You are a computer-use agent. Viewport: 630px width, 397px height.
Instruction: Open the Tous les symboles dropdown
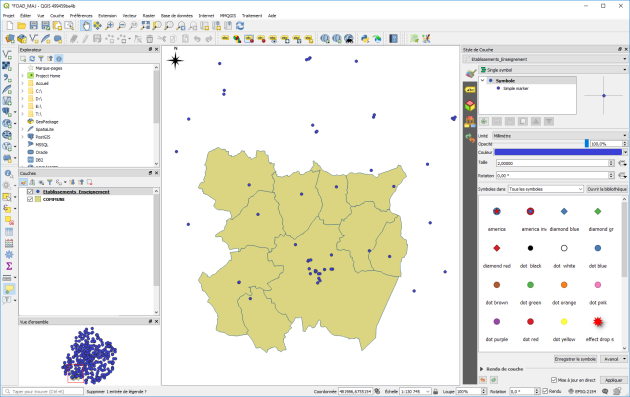546,189
